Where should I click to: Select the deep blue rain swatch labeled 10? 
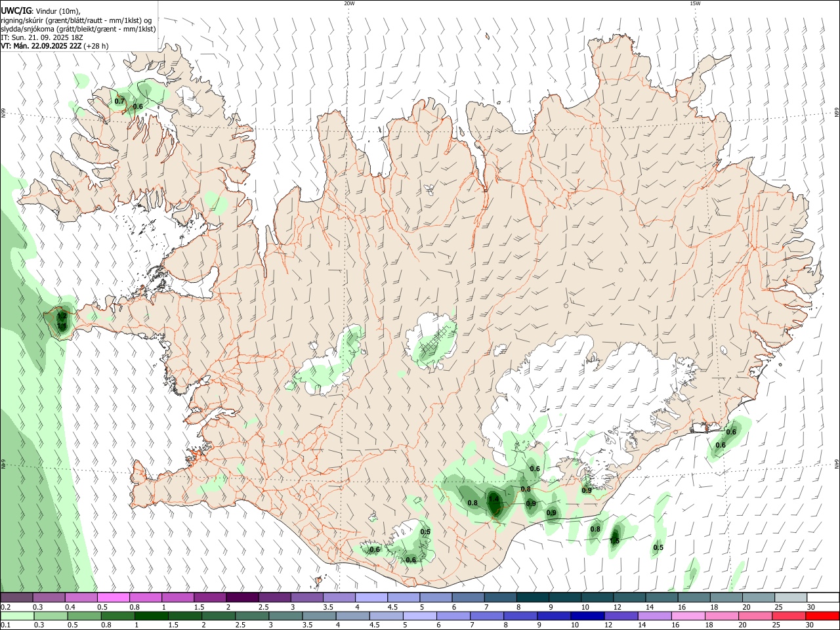coord(588,616)
